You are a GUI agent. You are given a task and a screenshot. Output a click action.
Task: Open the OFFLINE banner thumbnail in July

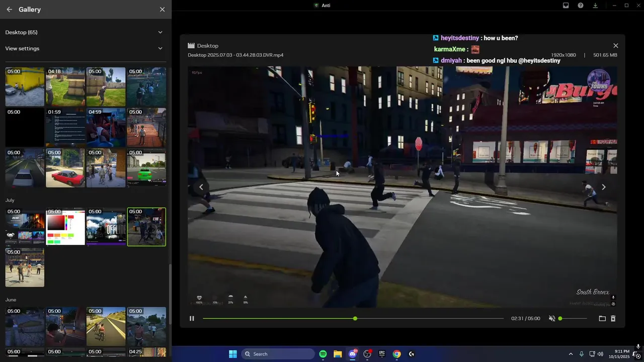tap(106, 227)
